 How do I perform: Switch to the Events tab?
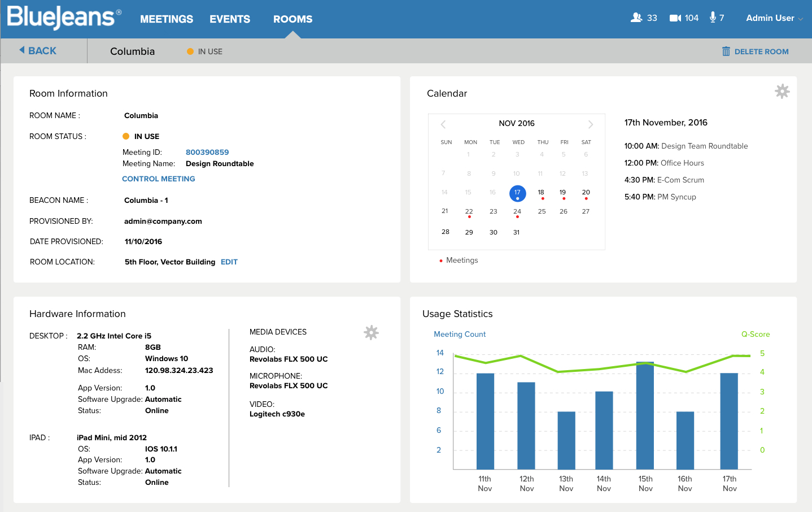tap(230, 19)
